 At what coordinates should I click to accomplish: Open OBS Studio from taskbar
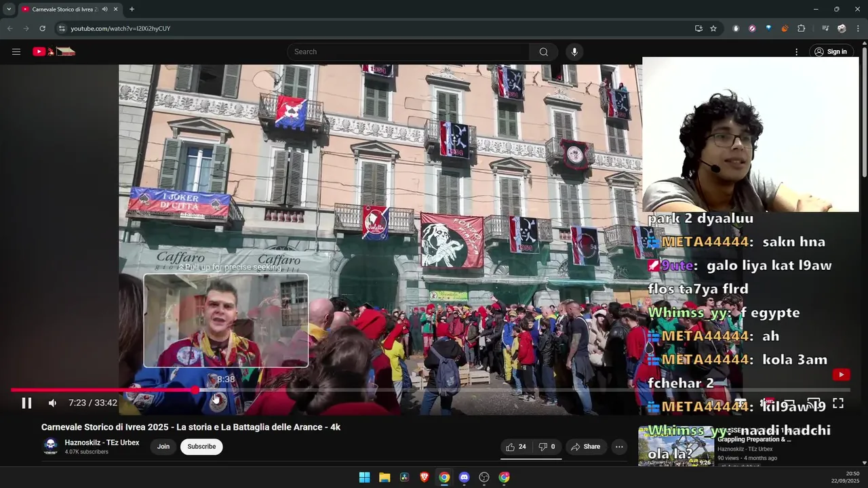pyautogui.click(x=484, y=477)
